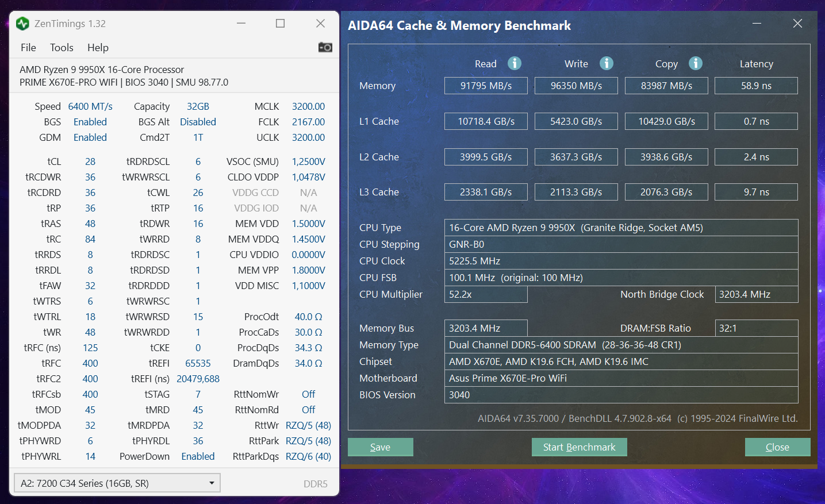Click the Write info icon in AIDA64
The image size is (825, 504).
607,63
